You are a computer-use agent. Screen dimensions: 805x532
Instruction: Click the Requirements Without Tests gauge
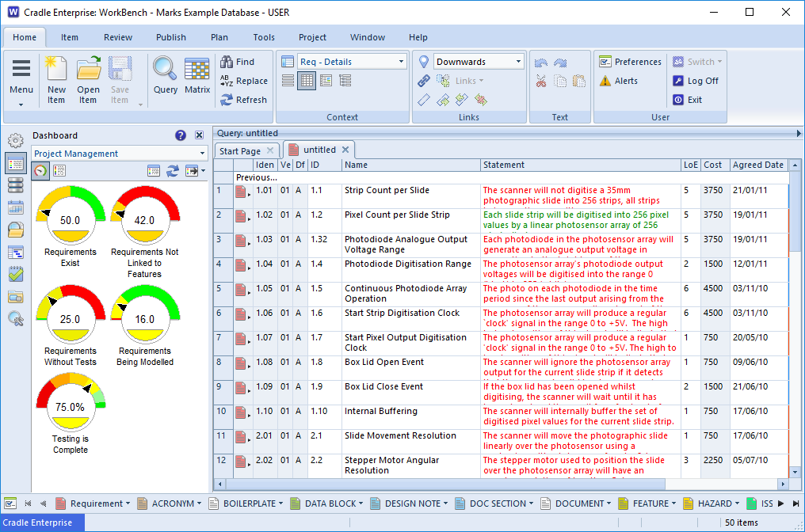(71, 314)
